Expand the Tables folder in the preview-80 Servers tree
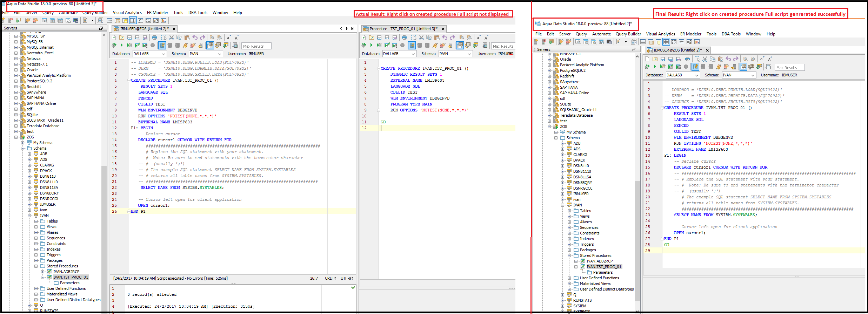This screenshot has width=868, height=314. (36, 221)
